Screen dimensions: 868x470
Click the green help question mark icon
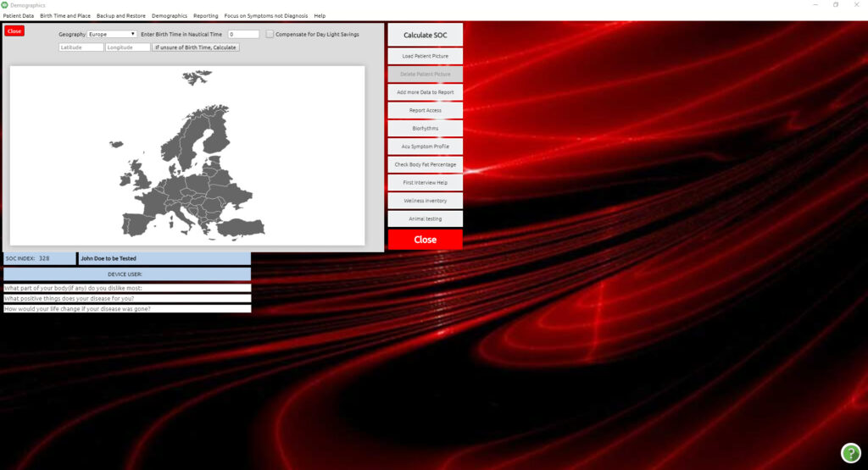850,453
